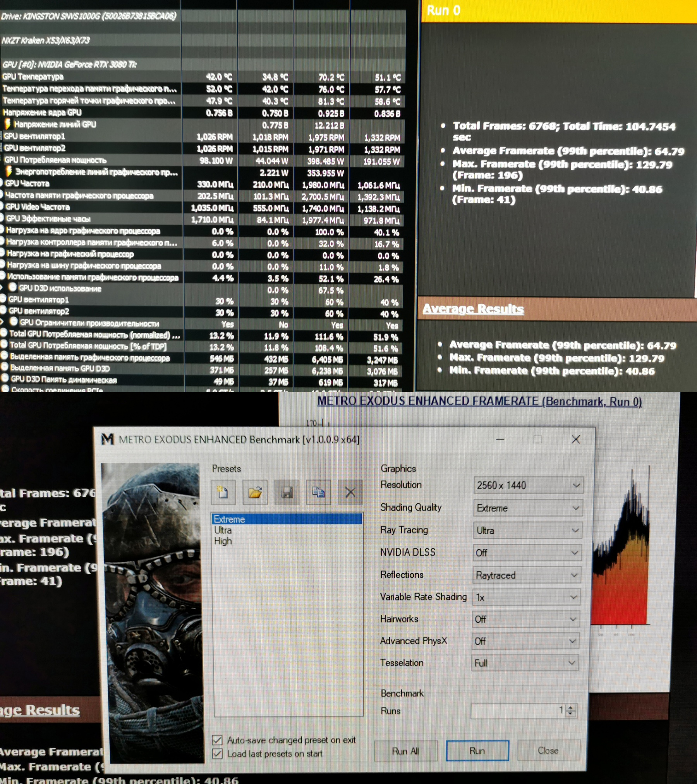697x784 pixels.
Task: Open the Shading Quality dropdown
Action: point(528,508)
